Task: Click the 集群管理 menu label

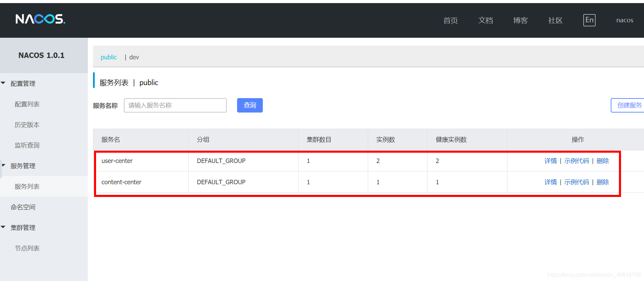Action: point(23,227)
